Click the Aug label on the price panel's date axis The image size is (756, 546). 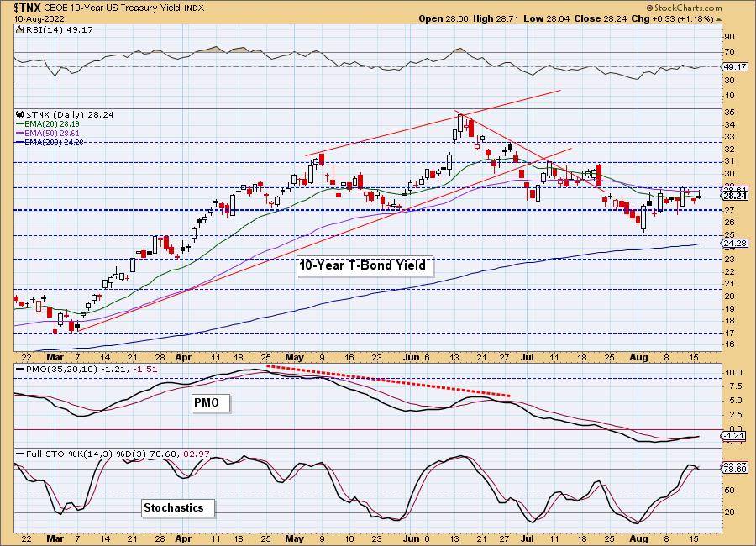[x=639, y=358]
